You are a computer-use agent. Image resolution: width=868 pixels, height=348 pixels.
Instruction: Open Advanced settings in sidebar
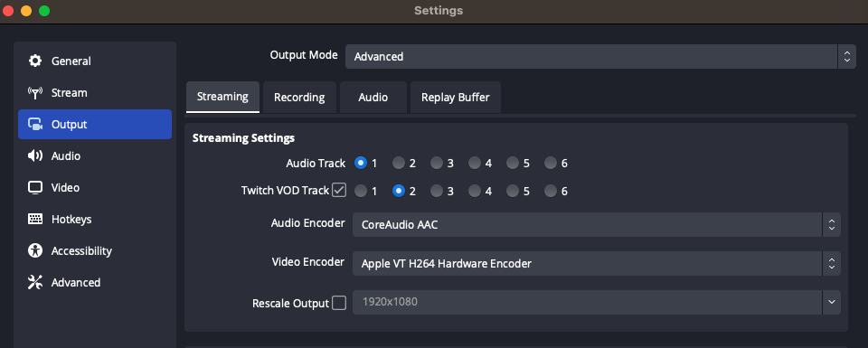click(x=95, y=282)
